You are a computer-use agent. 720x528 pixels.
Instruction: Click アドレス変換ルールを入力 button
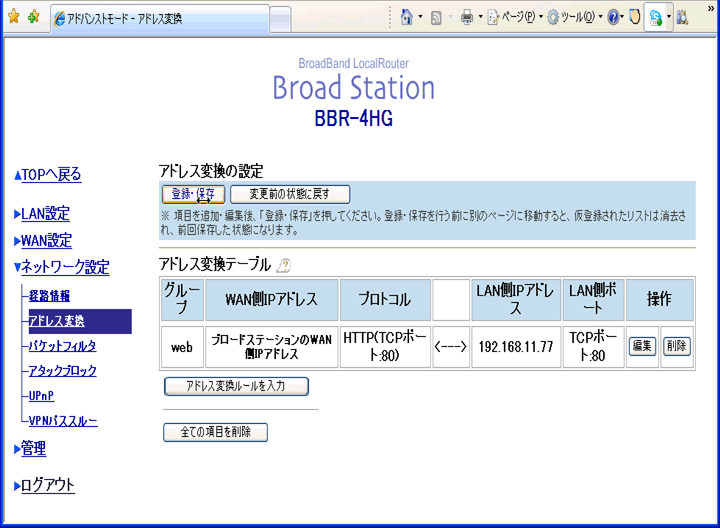236,386
